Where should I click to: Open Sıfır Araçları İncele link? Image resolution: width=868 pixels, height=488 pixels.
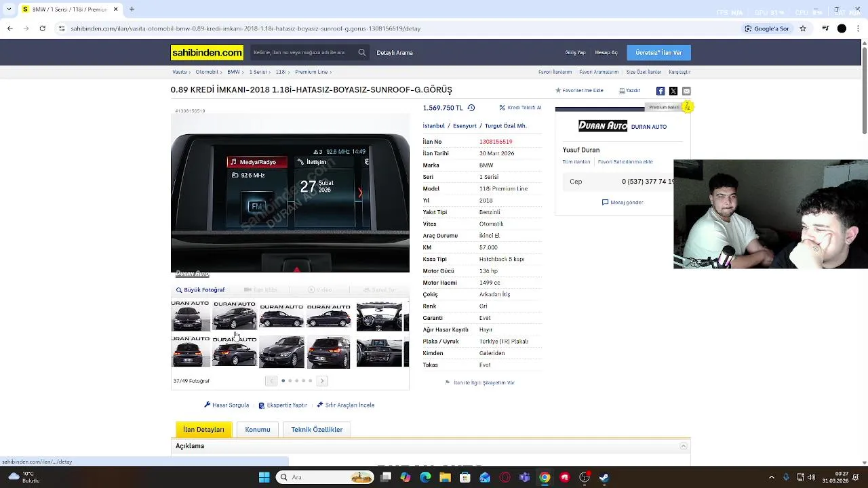(345, 405)
